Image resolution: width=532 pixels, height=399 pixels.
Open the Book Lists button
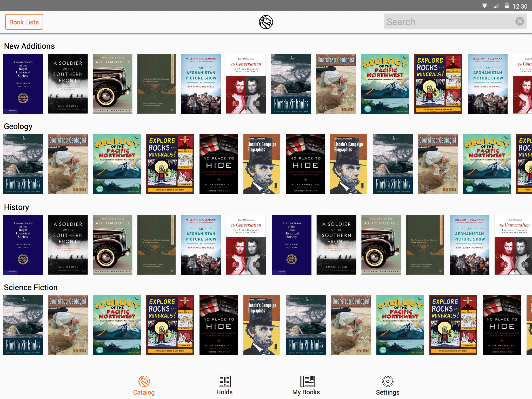[24, 22]
